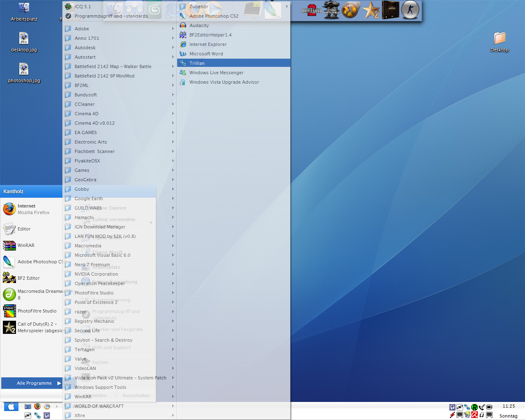Launch BF2EditorHelper1.4
525x420 pixels.
point(234,35)
